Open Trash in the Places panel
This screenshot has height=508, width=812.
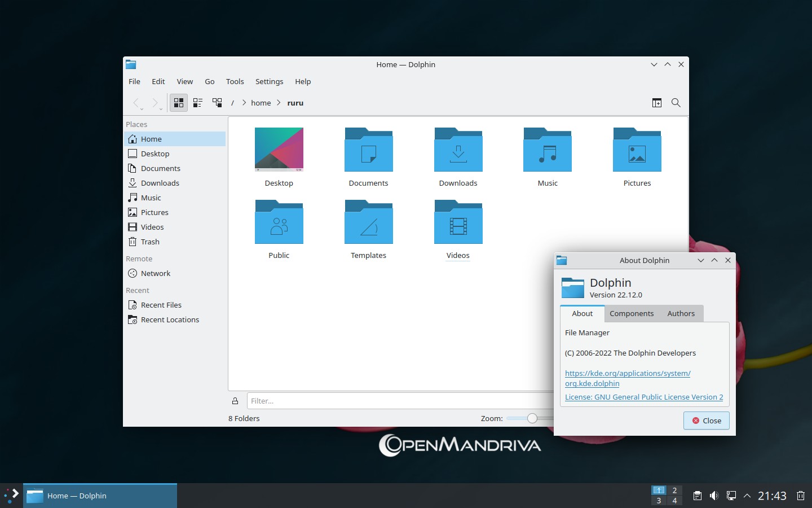(x=150, y=242)
